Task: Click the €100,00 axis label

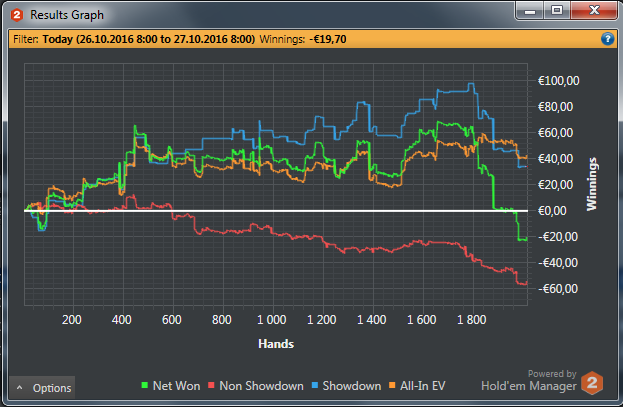Action: [559, 81]
